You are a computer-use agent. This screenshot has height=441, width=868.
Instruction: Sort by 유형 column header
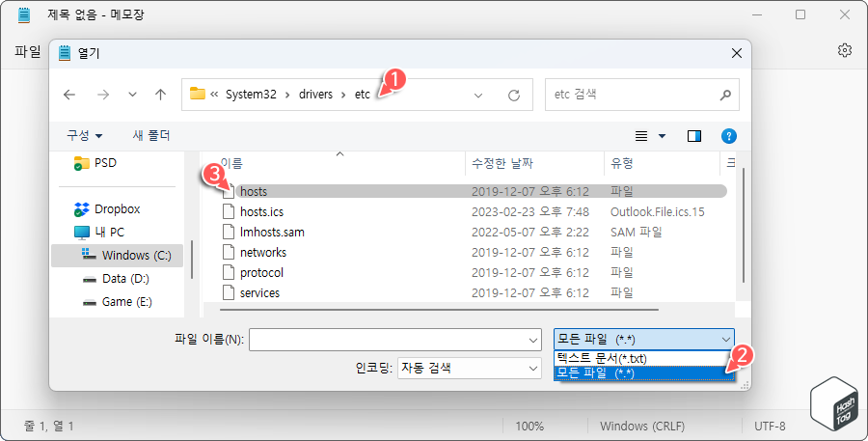622,163
